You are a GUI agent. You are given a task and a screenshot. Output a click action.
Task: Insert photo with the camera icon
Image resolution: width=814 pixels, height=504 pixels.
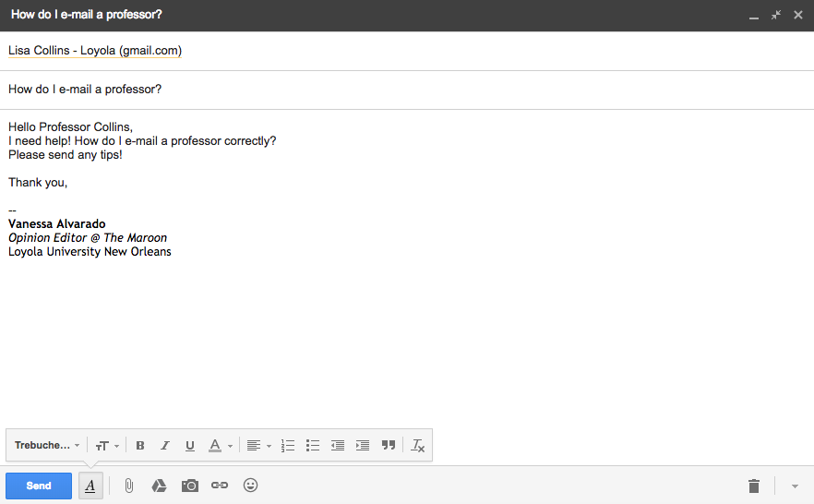[x=189, y=486]
